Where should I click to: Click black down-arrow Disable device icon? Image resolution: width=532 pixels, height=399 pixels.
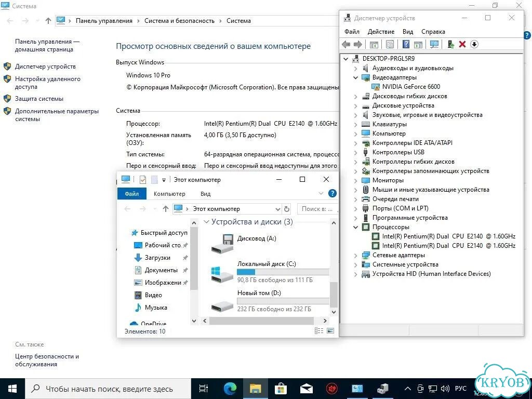click(x=474, y=45)
